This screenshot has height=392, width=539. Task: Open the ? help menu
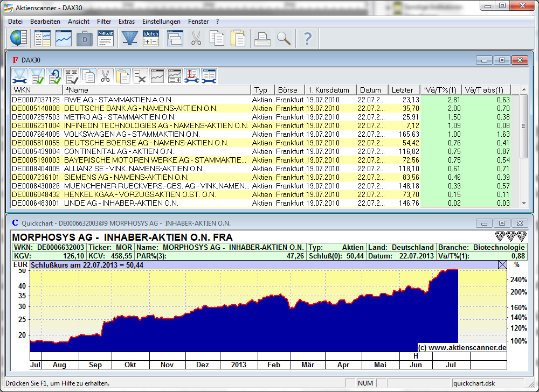tap(217, 22)
